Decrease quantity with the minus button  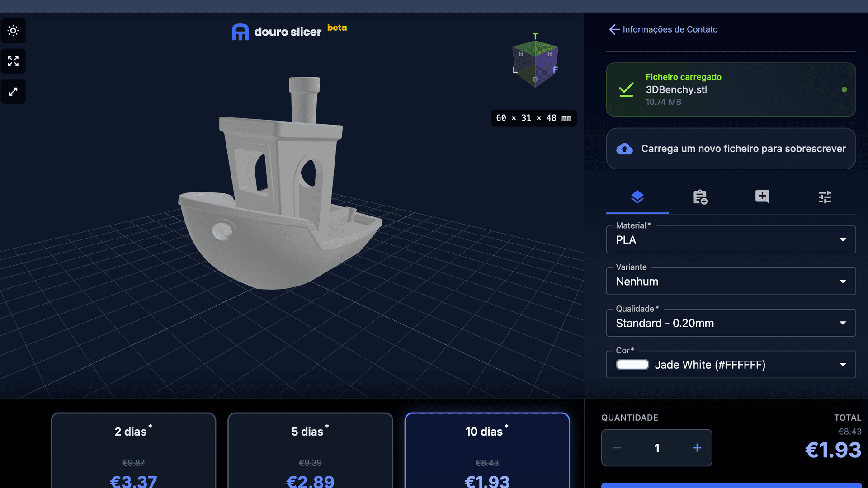pos(617,448)
